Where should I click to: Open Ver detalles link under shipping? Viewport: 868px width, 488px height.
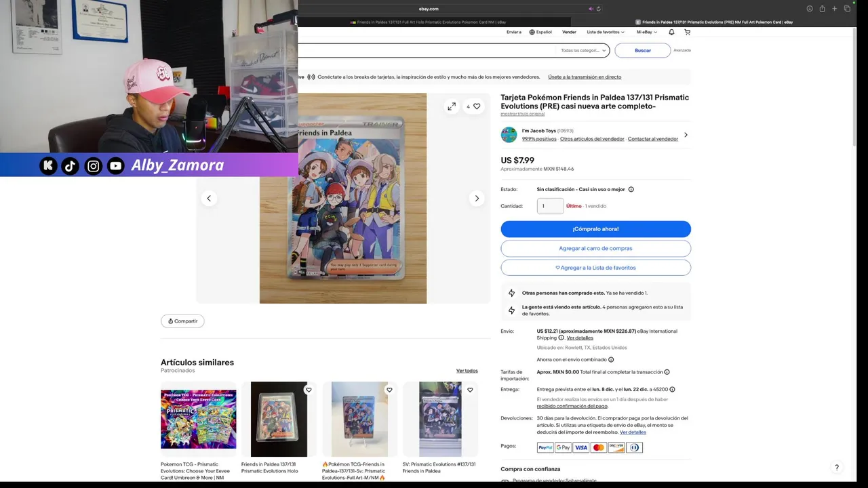point(580,338)
